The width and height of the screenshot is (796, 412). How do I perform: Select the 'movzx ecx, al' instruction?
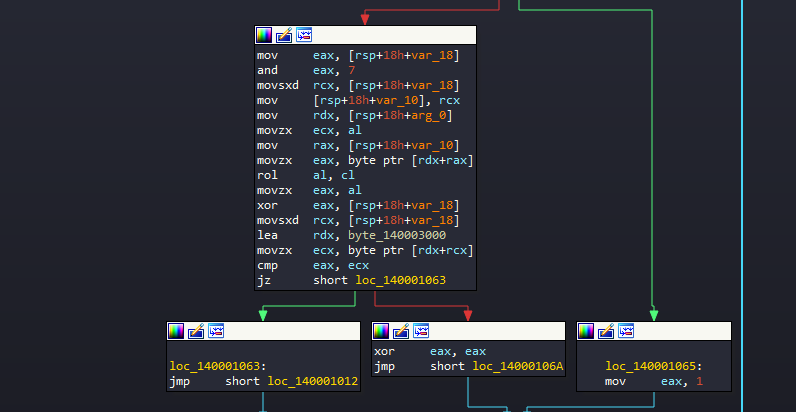[x=309, y=130]
